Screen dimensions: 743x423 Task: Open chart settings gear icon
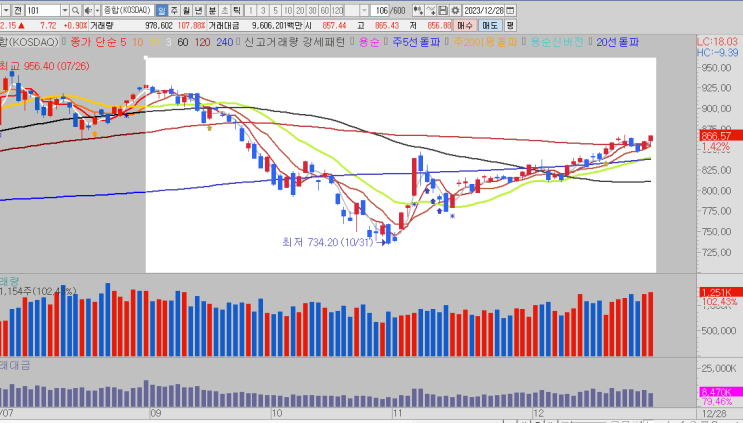pyautogui.click(x=455, y=10)
